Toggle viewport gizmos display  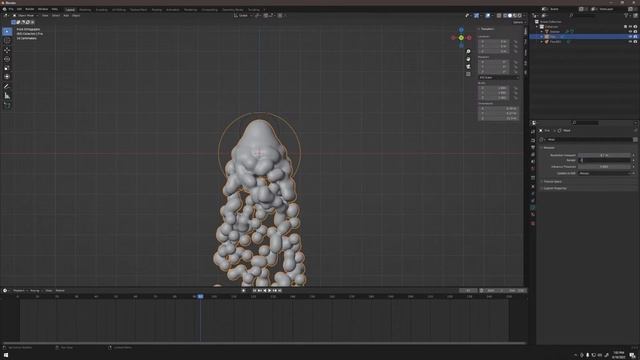(476, 16)
